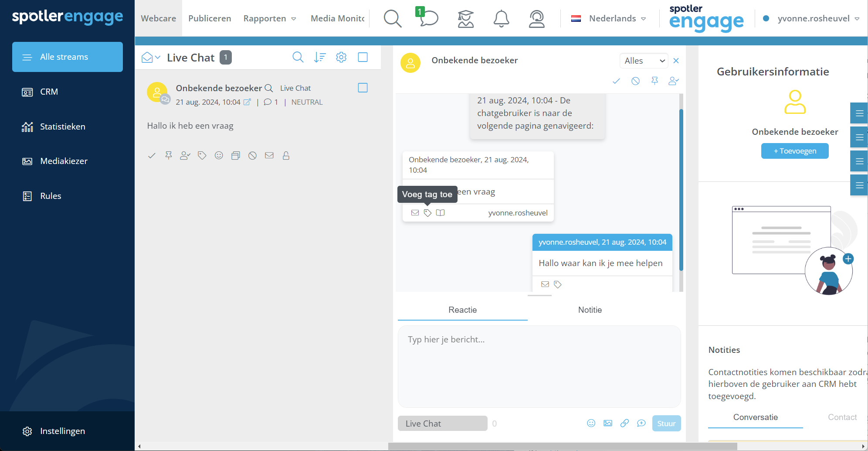Block the user with the ban icon below preview
This screenshot has height=451, width=868.
click(252, 155)
